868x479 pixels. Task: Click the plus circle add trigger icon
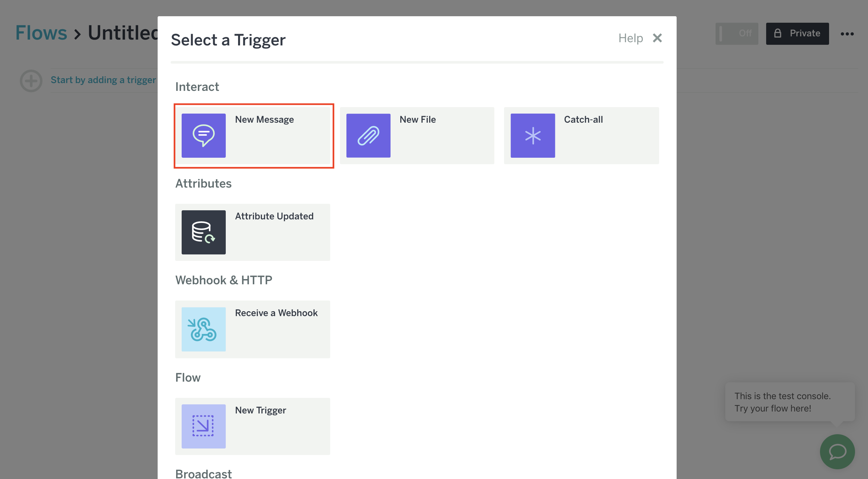point(31,81)
